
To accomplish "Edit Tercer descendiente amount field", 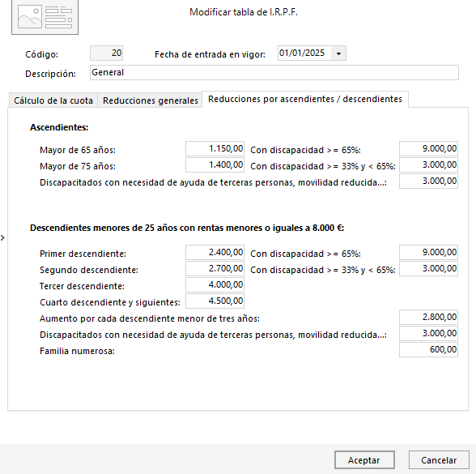I will click(x=215, y=284).
